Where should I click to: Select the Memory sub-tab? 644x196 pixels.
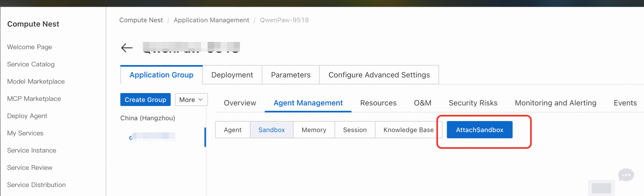[314, 130]
